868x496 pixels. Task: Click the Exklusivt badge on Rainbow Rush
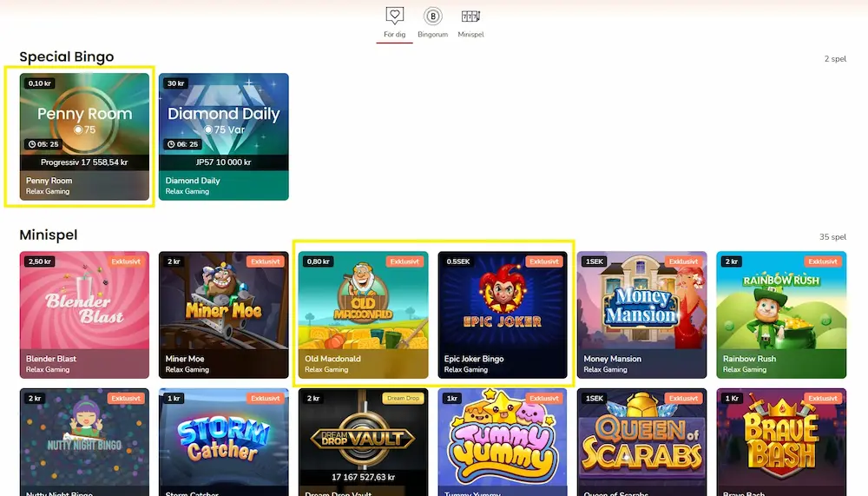823,261
